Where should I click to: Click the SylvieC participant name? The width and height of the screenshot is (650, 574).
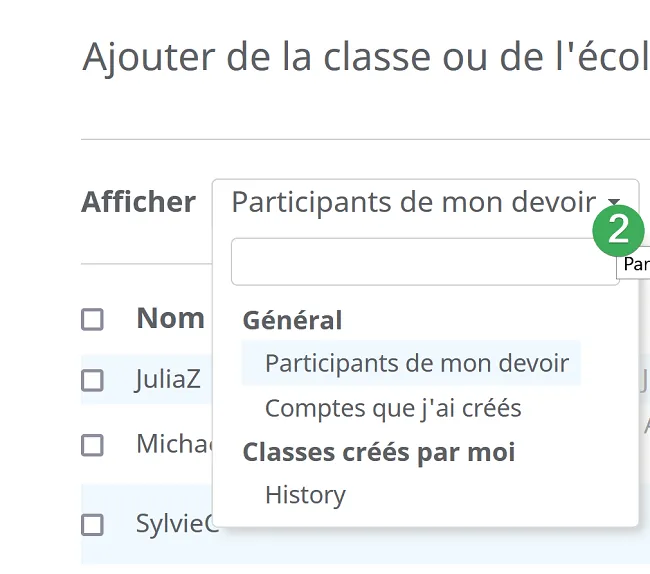176,523
